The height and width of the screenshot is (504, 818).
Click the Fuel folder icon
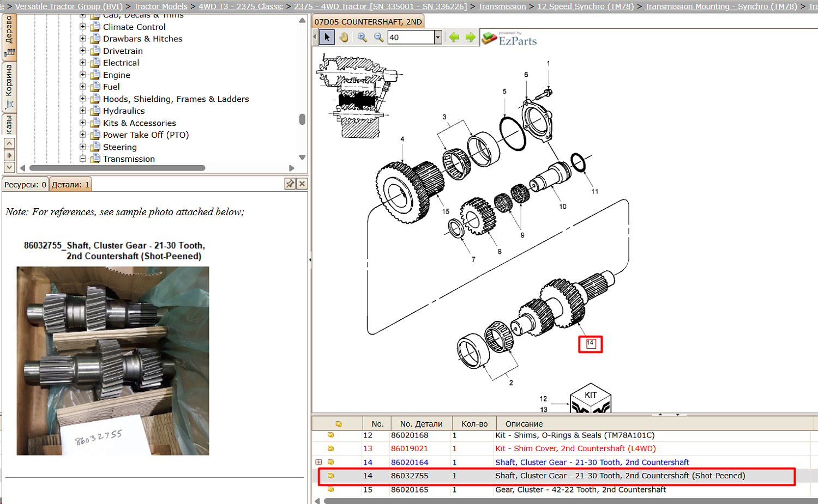(x=95, y=87)
